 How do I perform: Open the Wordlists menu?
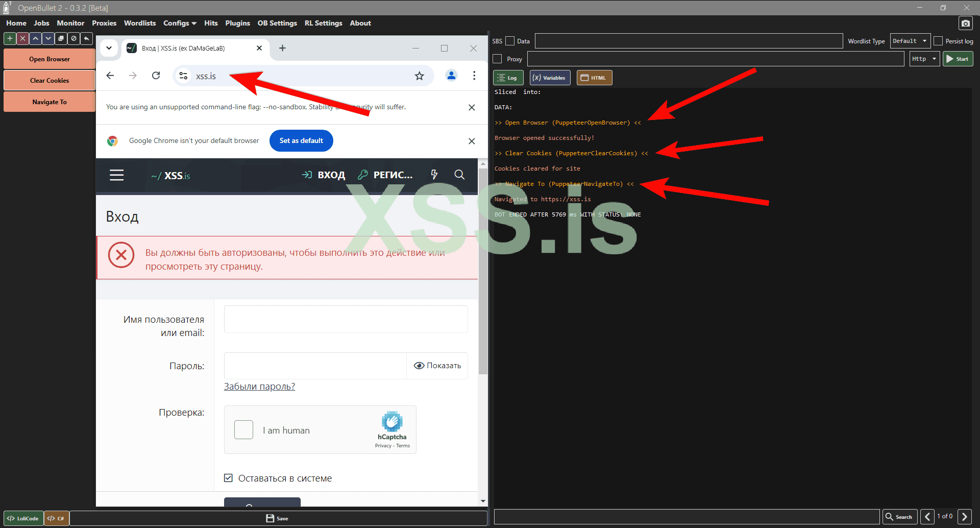pos(140,23)
